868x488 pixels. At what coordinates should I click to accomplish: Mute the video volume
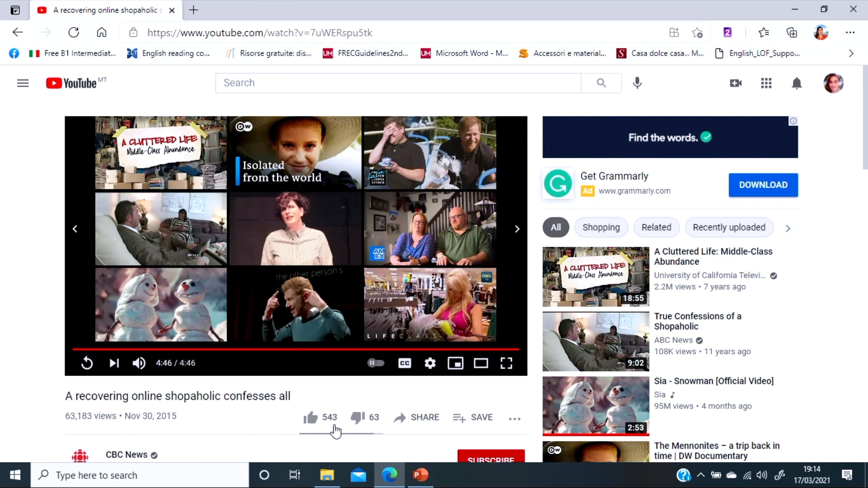click(139, 363)
